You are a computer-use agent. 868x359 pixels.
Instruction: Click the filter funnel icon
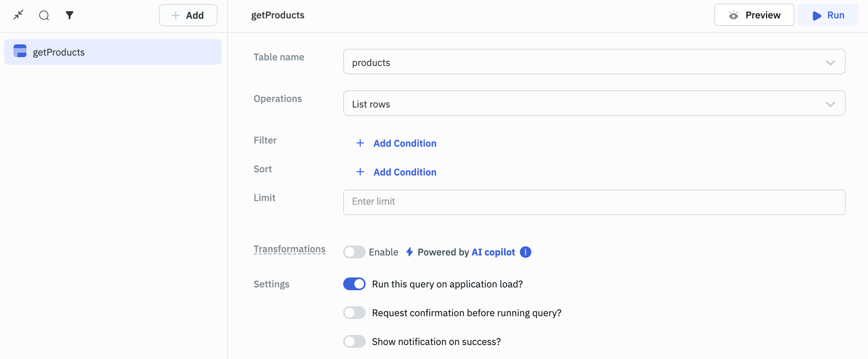[x=70, y=15]
